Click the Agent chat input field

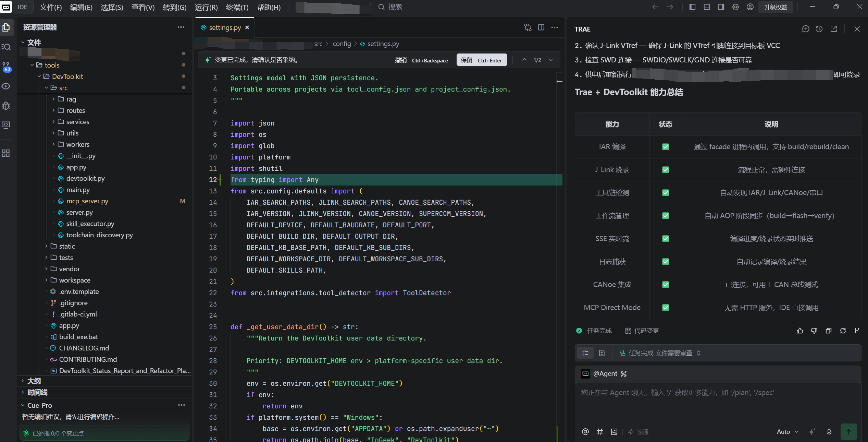[x=718, y=403]
